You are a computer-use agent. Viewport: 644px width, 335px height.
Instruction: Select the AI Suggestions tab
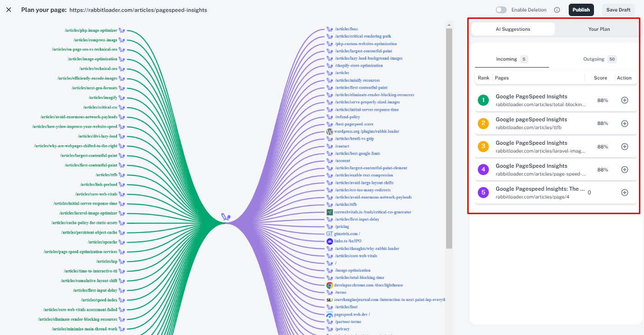coord(513,29)
